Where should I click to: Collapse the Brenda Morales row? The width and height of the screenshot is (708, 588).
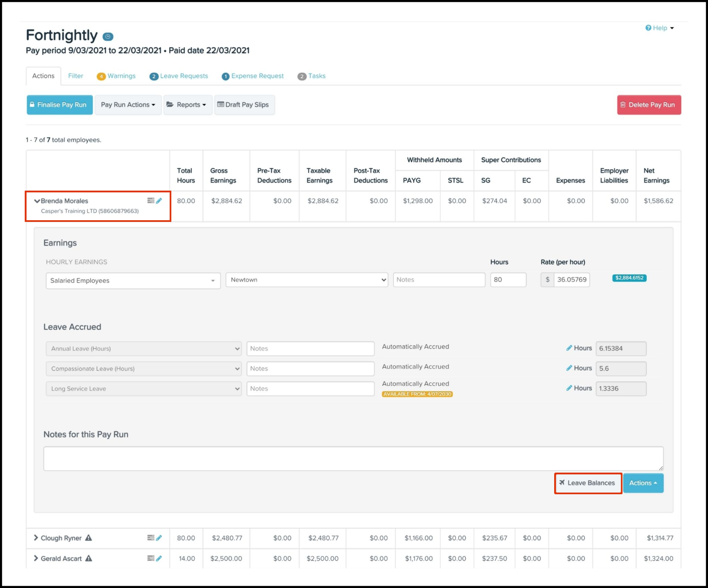[x=37, y=201]
